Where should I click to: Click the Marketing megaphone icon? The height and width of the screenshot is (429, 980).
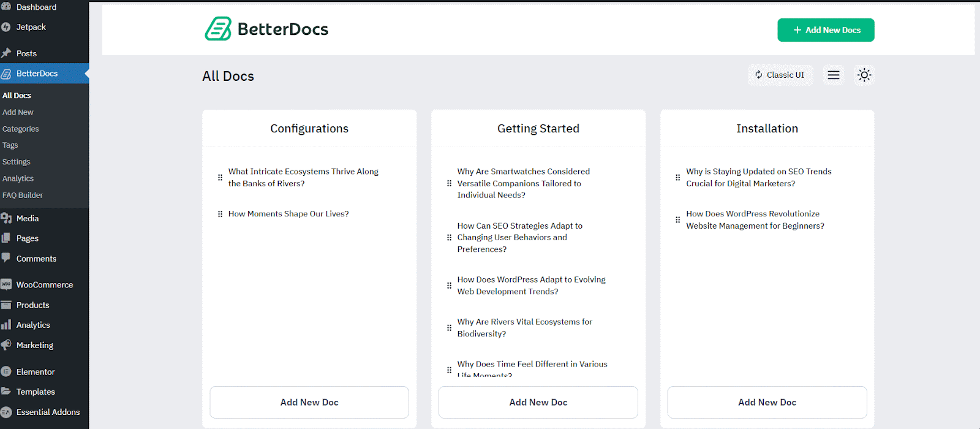6,345
